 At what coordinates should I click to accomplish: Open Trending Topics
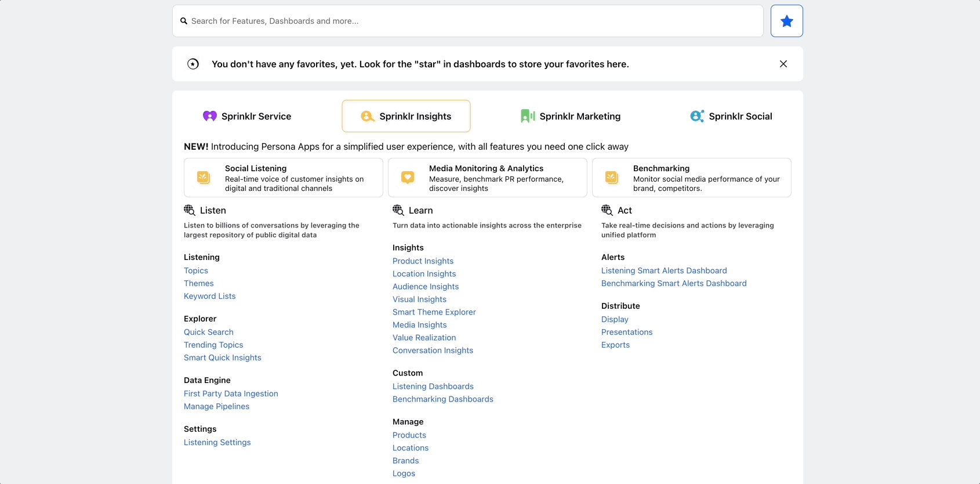tap(213, 345)
